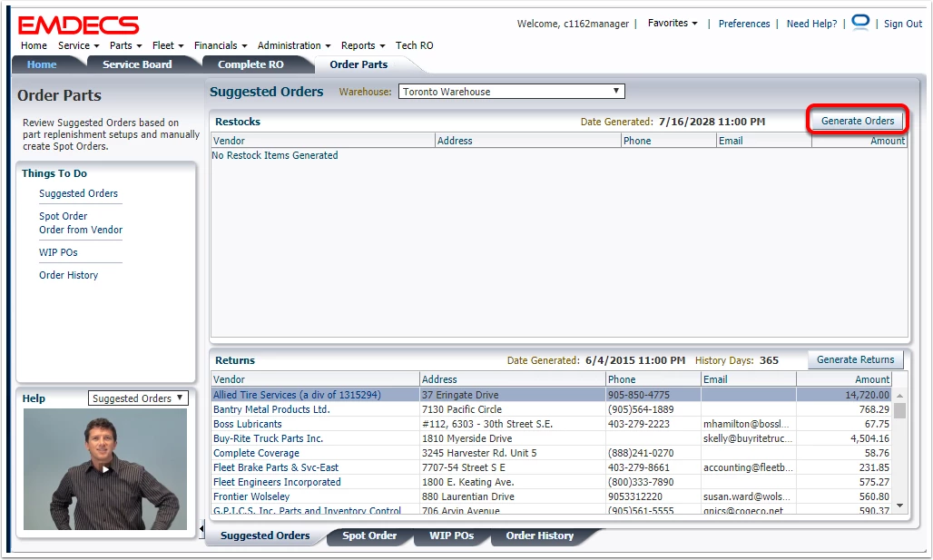Select Buy-Rite Truck Parts Inc. row
This screenshot has height=560, width=933.
tap(552, 438)
